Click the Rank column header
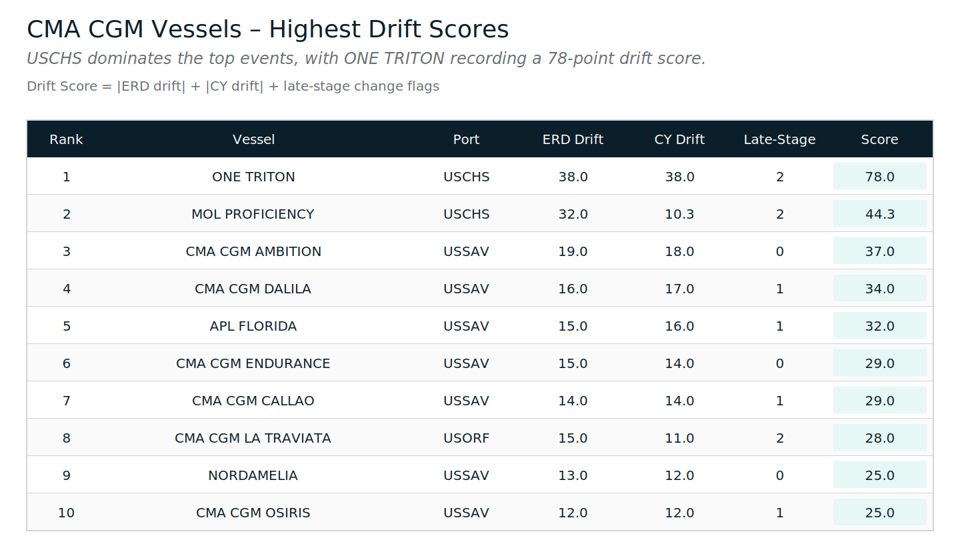The image size is (960, 560). tap(66, 139)
